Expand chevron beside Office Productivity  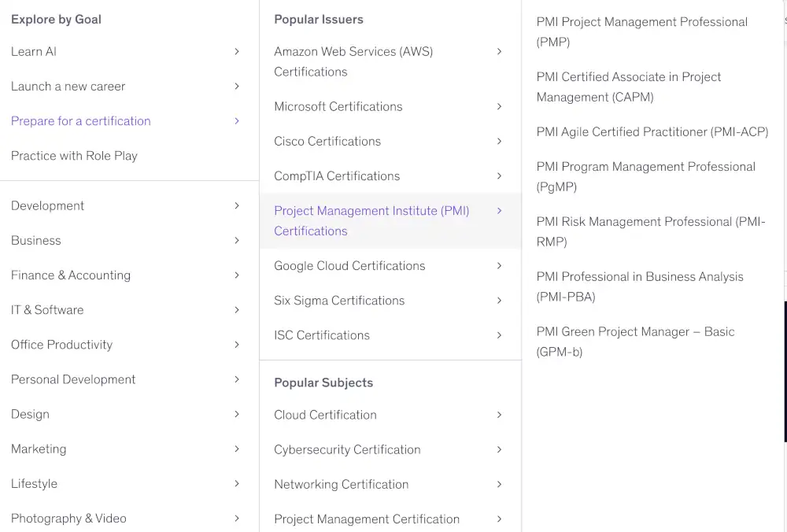tap(237, 345)
